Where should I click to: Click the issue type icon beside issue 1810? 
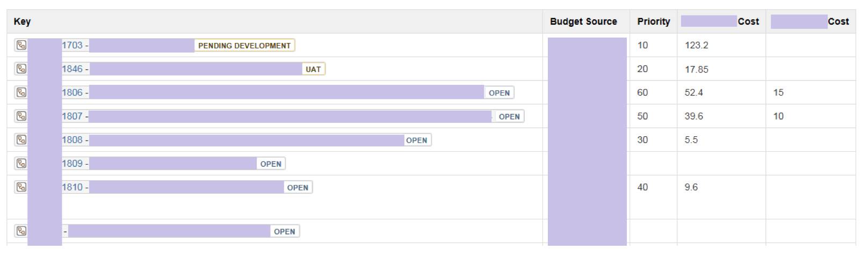coord(21,187)
